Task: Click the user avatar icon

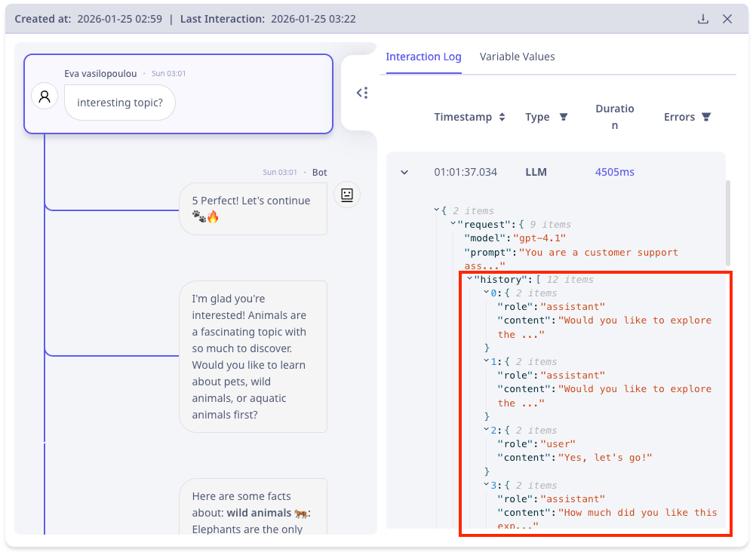Action: click(x=45, y=97)
